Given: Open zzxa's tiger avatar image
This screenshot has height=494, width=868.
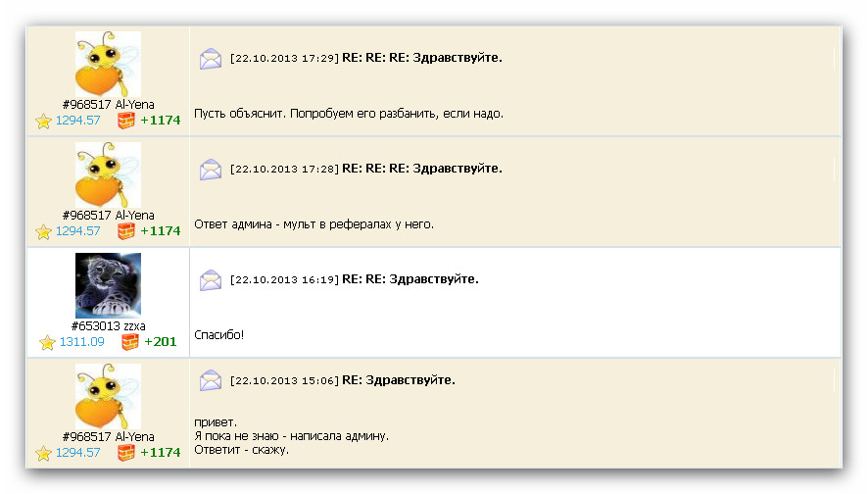Looking at the screenshot, I should click(x=108, y=285).
